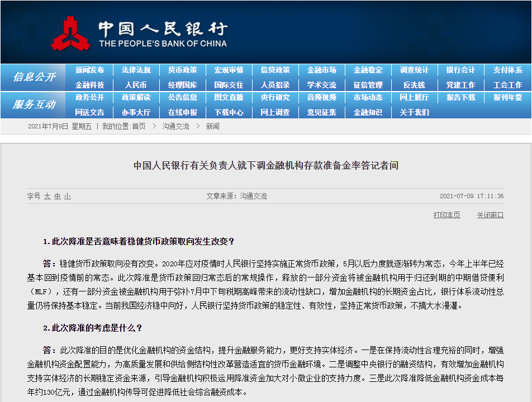
Task: Open 市场动态 page
Action: 368,98
